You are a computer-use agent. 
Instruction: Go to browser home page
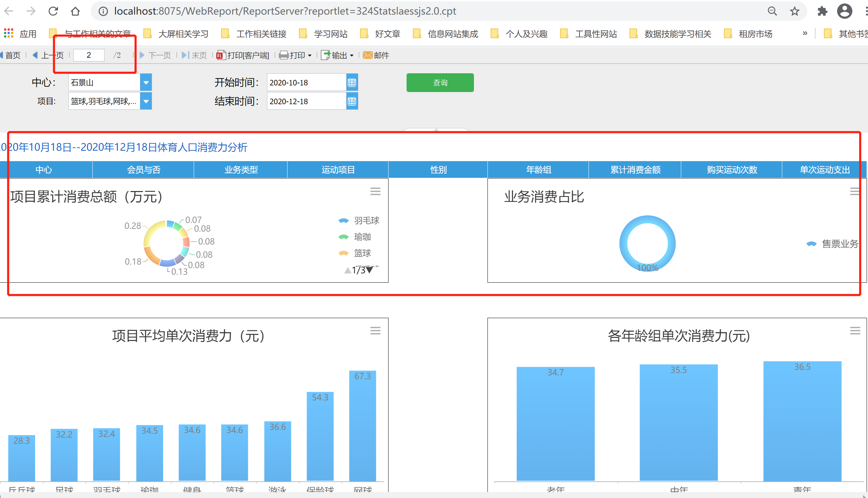[x=75, y=11]
